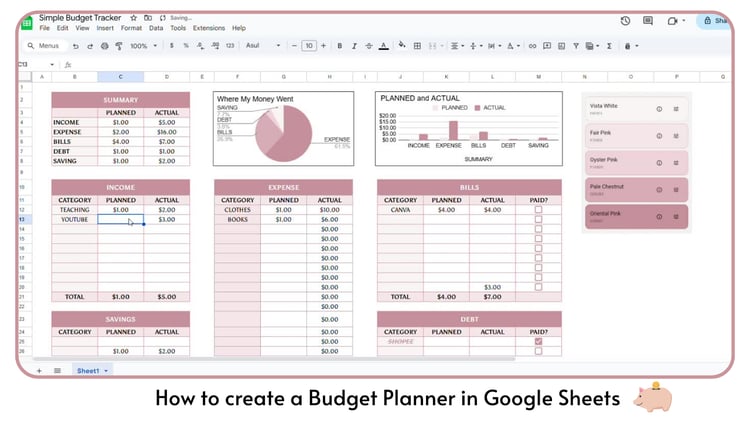Click the undo arrow icon

[76, 46]
